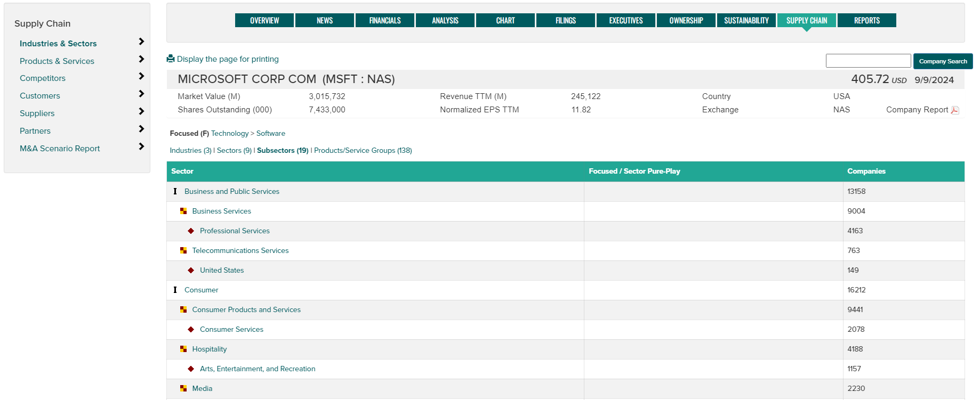980x400 pixels.
Task: Open the Consumer industry link
Action: tap(202, 290)
